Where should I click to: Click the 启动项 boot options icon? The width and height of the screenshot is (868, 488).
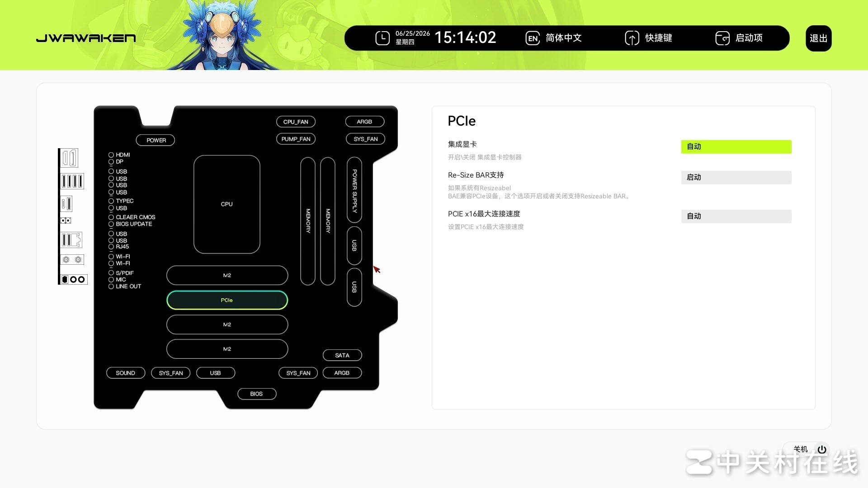coord(722,38)
